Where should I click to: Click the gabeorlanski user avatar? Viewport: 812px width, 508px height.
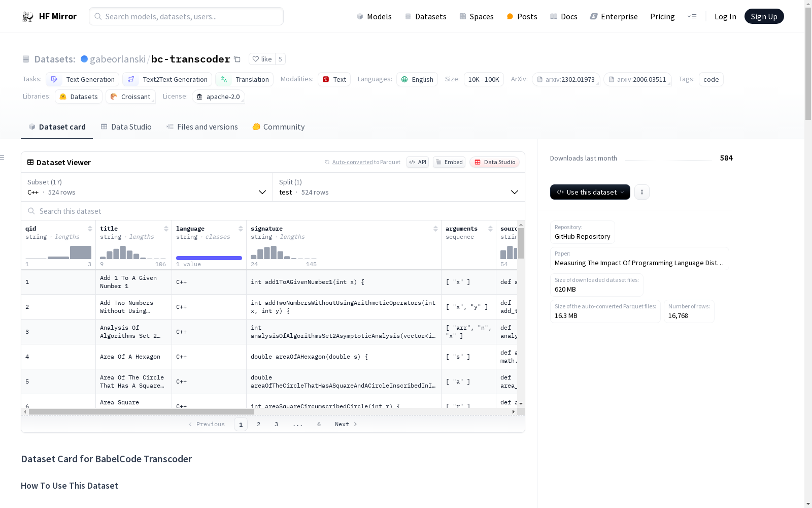point(84,59)
